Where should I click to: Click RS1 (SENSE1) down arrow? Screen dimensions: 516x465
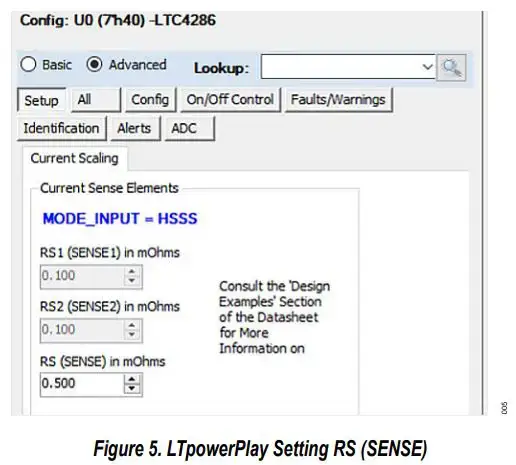[x=132, y=281]
